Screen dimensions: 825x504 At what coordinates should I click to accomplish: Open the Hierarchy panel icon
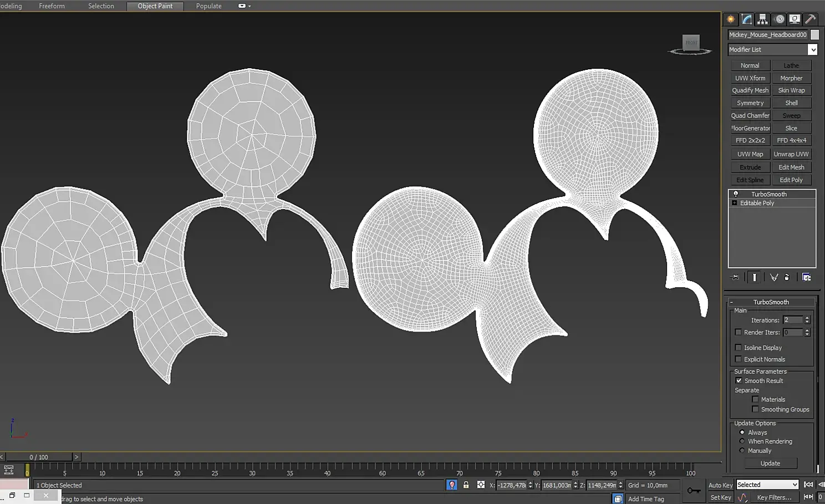[763, 19]
